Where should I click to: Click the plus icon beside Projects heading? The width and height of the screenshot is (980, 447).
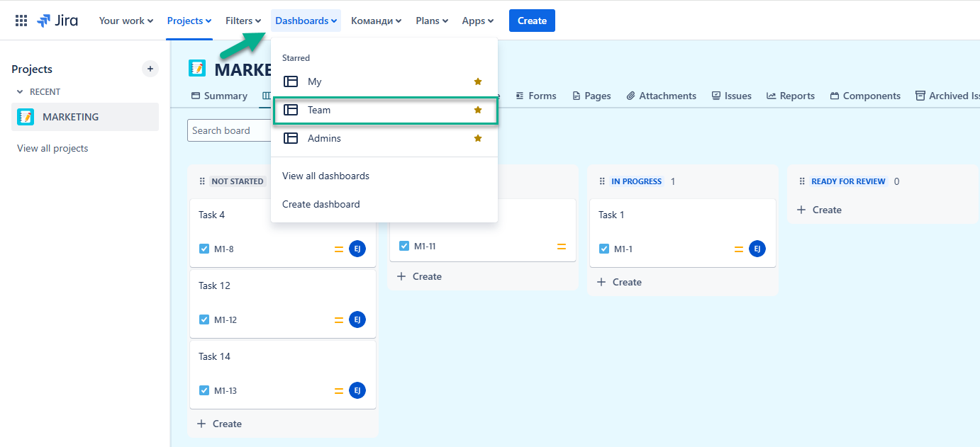pyautogui.click(x=150, y=69)
